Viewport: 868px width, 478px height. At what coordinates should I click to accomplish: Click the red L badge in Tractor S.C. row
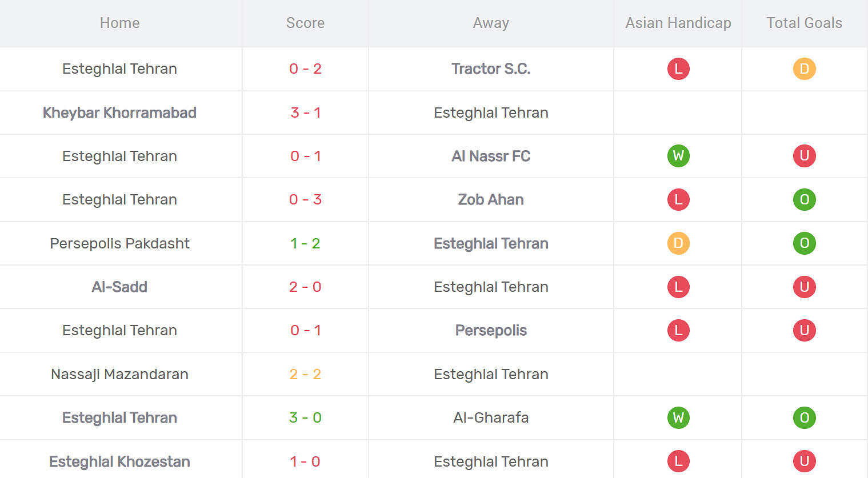point(678,69)
